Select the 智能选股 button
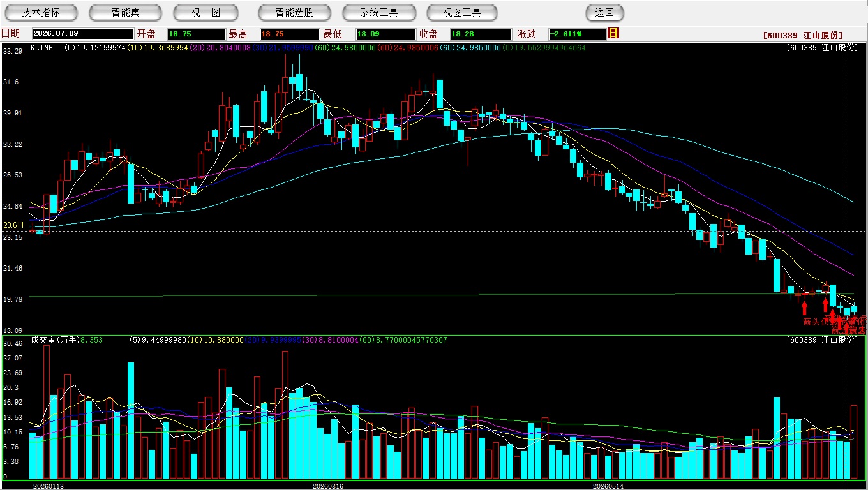Image resolution: width=868 pixels, height=490 pixels. tap(294, 12)
